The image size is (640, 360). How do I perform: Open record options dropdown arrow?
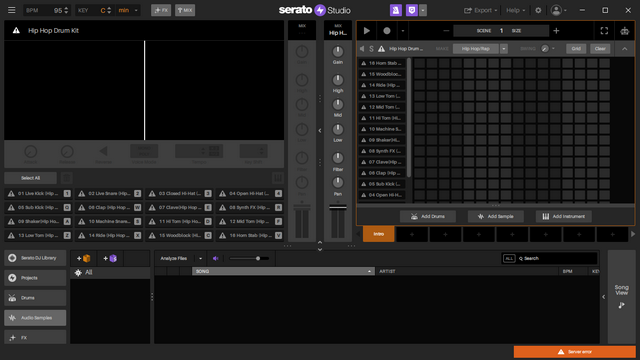coord(402,31)
